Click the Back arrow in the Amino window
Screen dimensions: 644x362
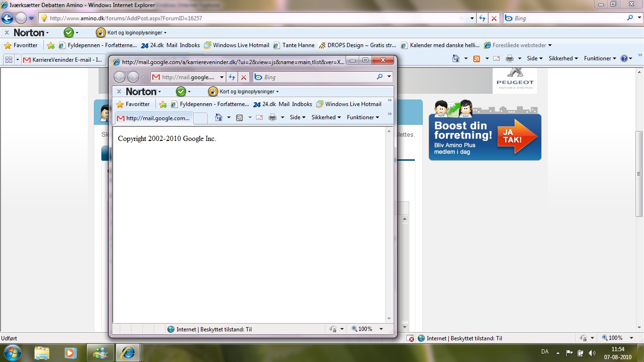(8, 18)
